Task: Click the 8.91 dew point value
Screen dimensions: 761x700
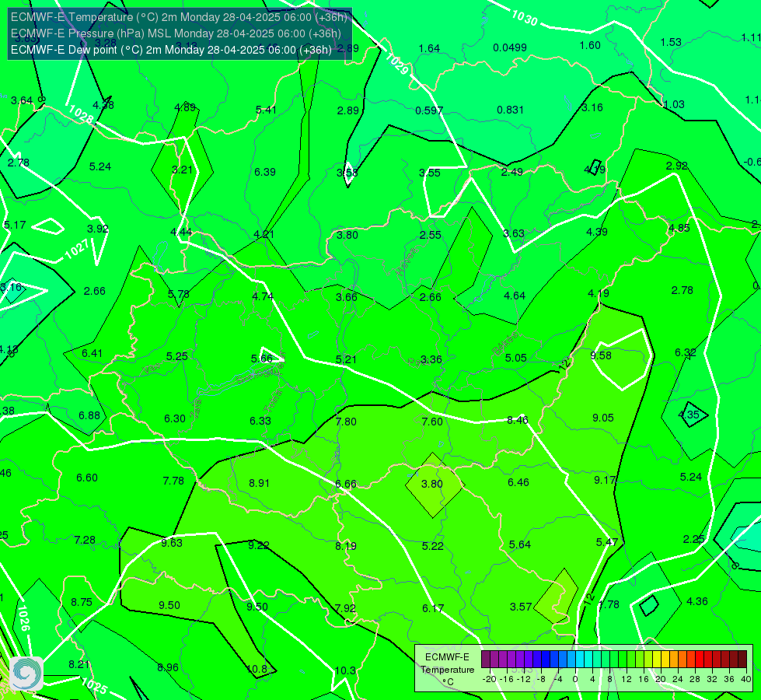Action: pos(259,483)
